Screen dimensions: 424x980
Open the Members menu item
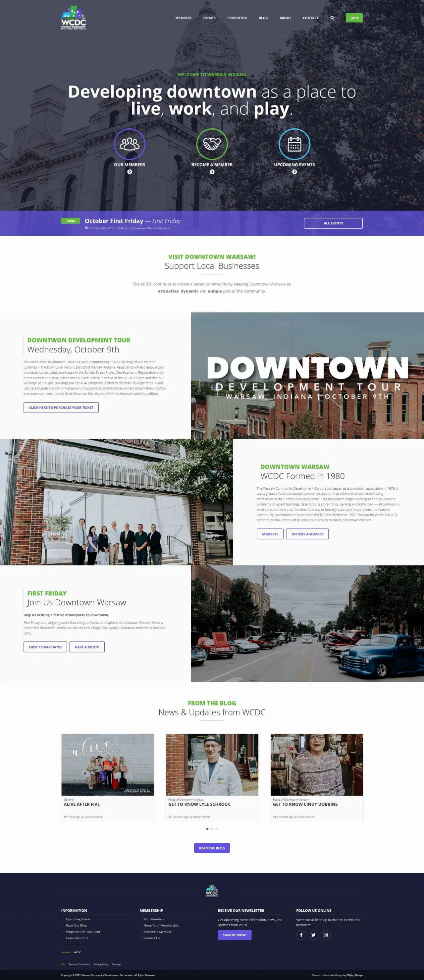183,18
